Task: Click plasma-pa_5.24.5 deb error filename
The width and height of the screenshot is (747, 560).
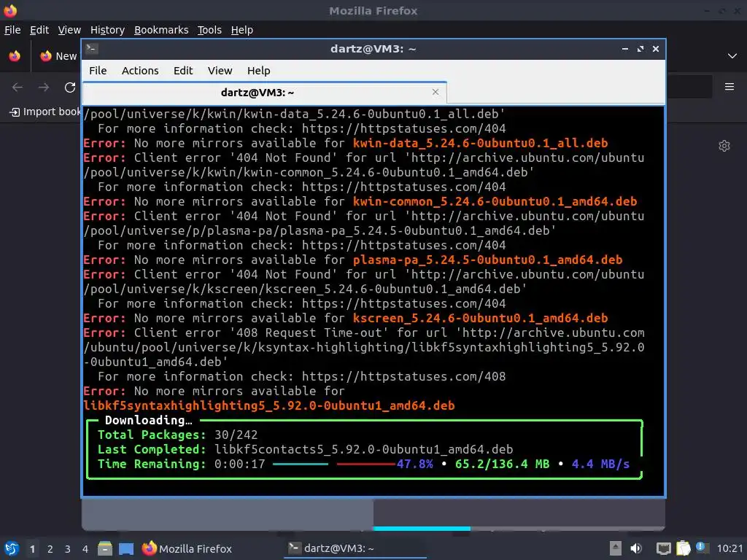Action: coord(487,260)
